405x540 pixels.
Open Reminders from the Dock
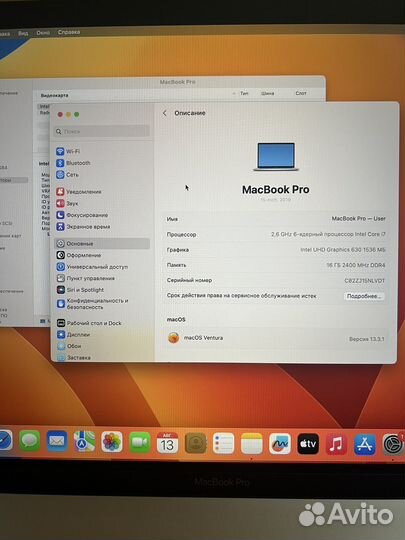[x=224, y=444]
